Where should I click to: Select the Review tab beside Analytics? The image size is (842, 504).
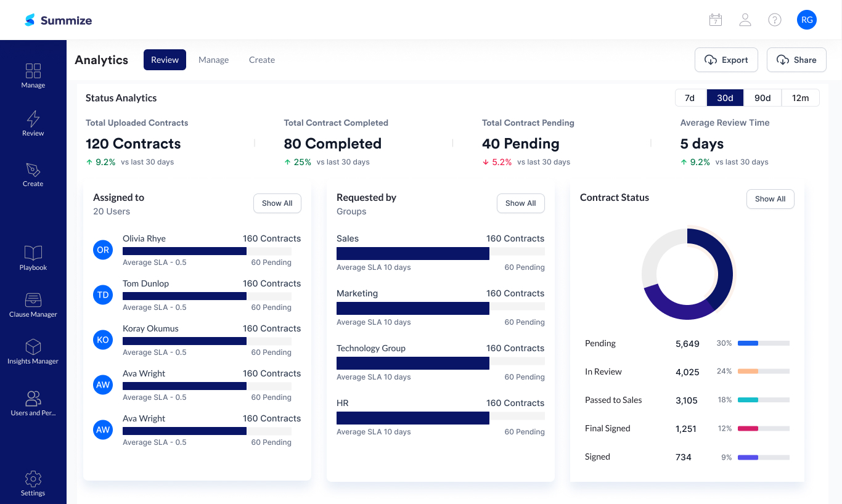pyautogui.click(x=165, y=60)
